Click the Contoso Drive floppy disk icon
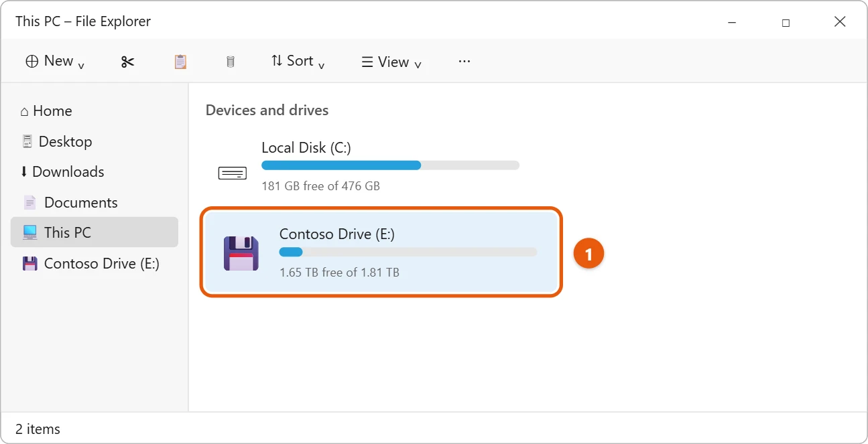 point(241,253)
